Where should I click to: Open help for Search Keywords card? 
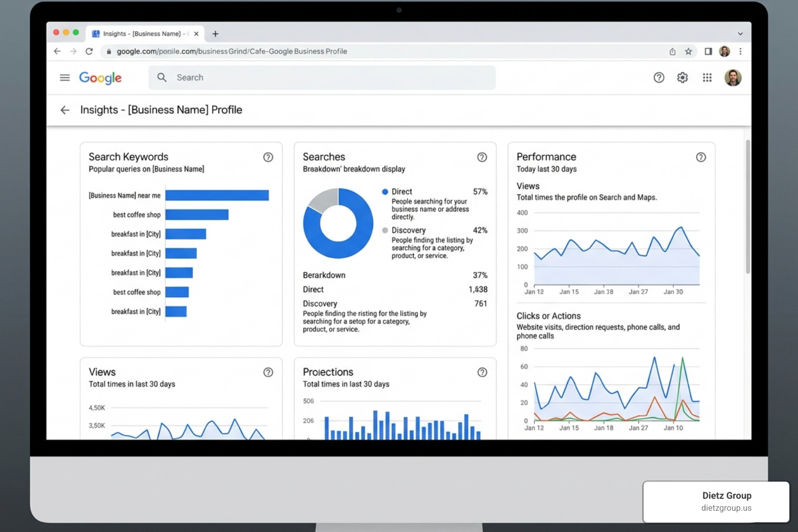point(268,157)
